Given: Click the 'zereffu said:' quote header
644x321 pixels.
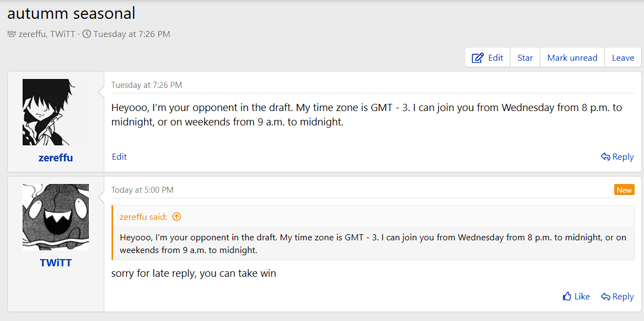Looking at the screenshot, I should tap(143, 217).
